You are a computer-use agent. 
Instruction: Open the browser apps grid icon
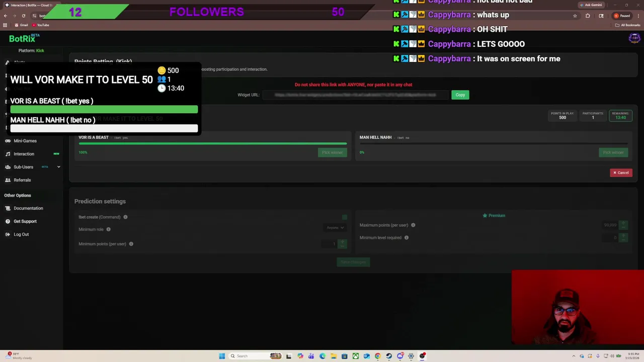[x=5, y=25]
